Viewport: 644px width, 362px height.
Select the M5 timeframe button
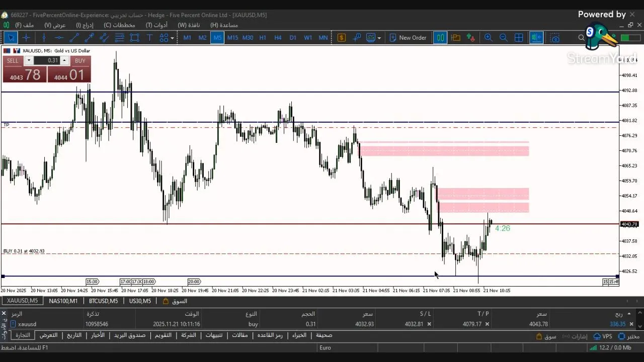[x=217, y=38]
